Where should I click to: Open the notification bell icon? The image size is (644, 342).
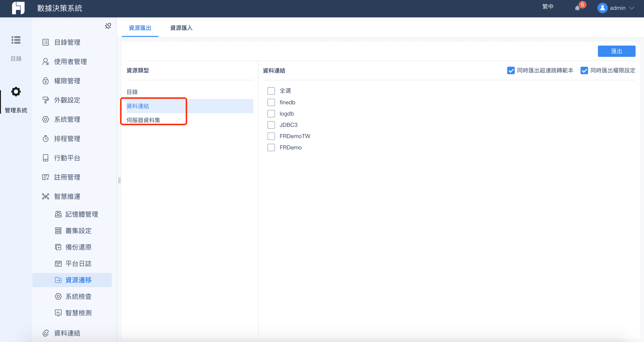click(577, 8)
